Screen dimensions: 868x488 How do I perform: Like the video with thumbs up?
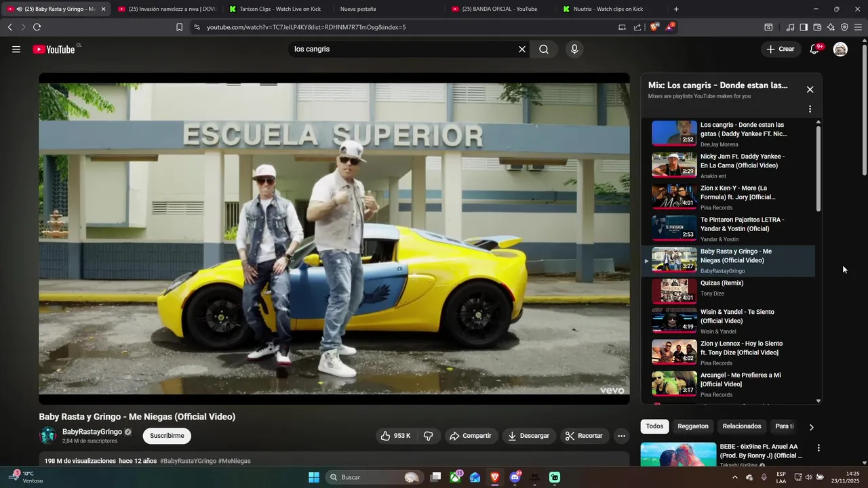396,436
